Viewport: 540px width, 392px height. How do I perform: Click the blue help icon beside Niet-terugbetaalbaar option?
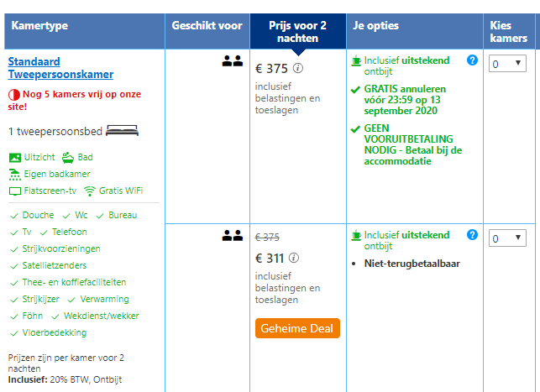(472, 235)
